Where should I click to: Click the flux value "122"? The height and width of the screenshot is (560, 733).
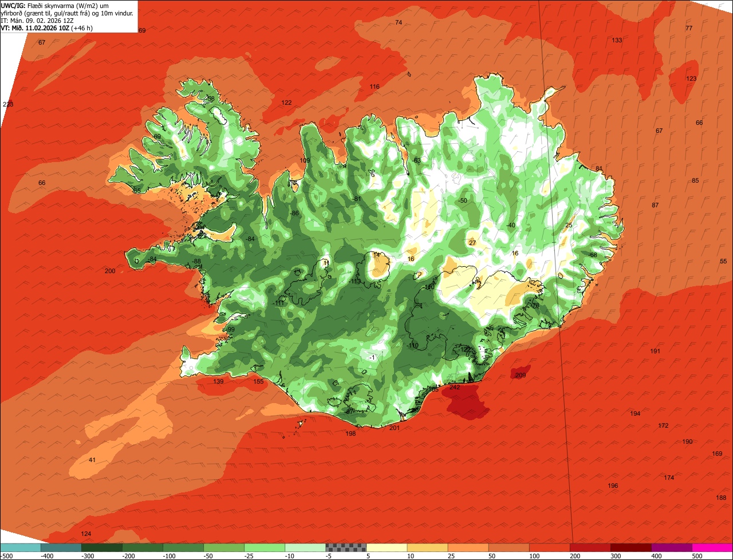(x=286, y=102)
